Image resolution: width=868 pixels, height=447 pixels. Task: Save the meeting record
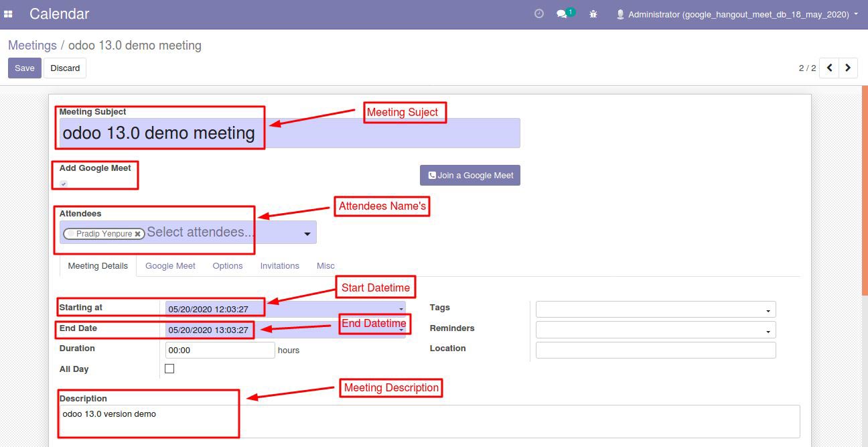click(x=25, y=68)
